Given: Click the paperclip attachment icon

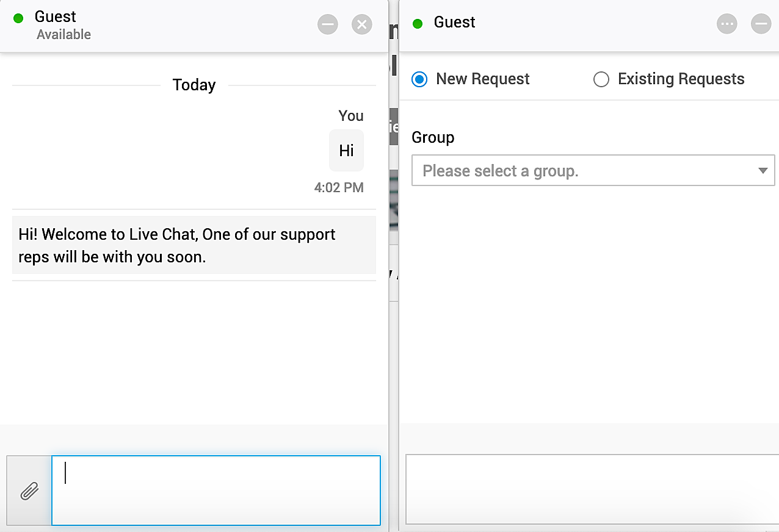Looking at the screenshot, I should click(29, 491).
